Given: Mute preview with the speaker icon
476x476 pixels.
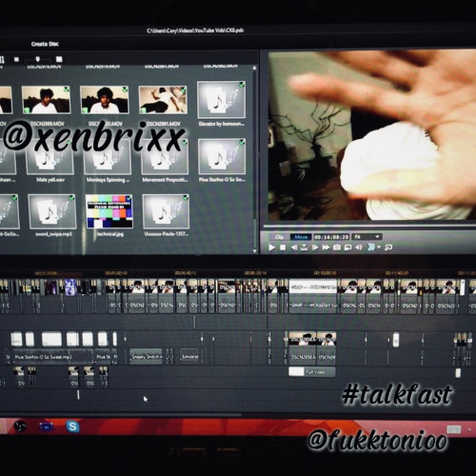Looking at the screenshot, I should [x=359, y=248].
